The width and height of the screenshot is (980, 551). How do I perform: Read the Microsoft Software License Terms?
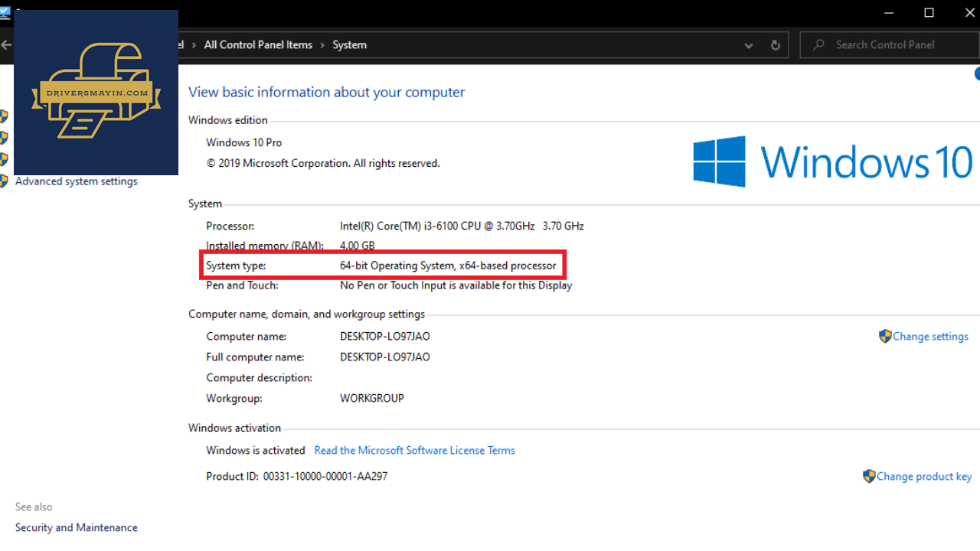pos(414,450)
